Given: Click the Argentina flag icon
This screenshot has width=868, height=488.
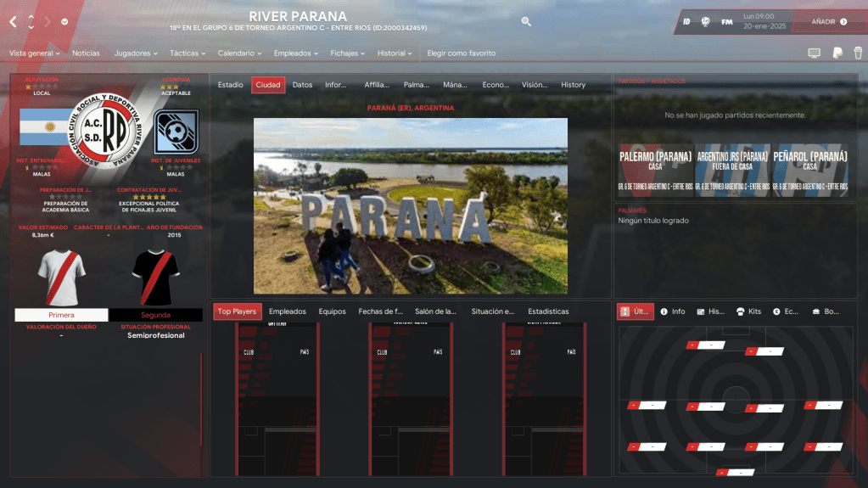Looking at the screenshot, I should click(x=43, y=127).
